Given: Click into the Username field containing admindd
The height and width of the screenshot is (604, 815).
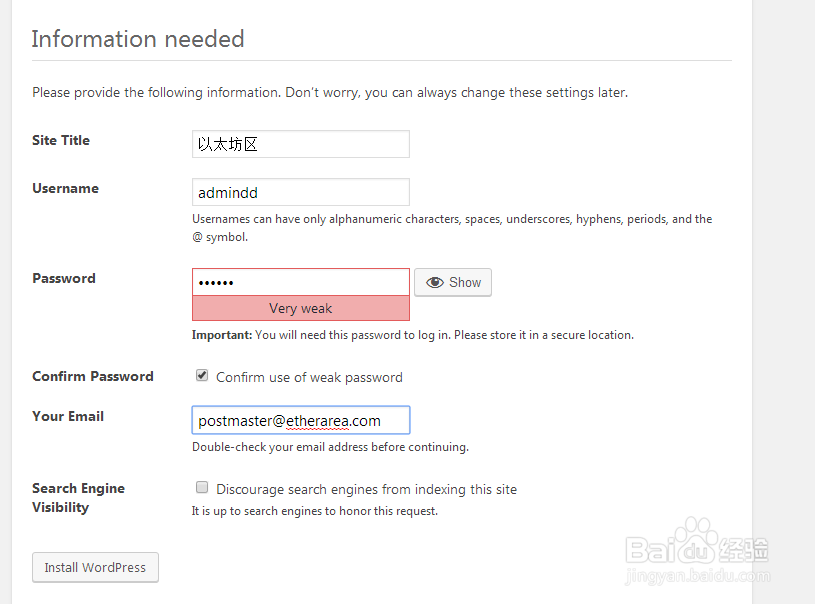Looking at the screenshot, I should [300, 192].
